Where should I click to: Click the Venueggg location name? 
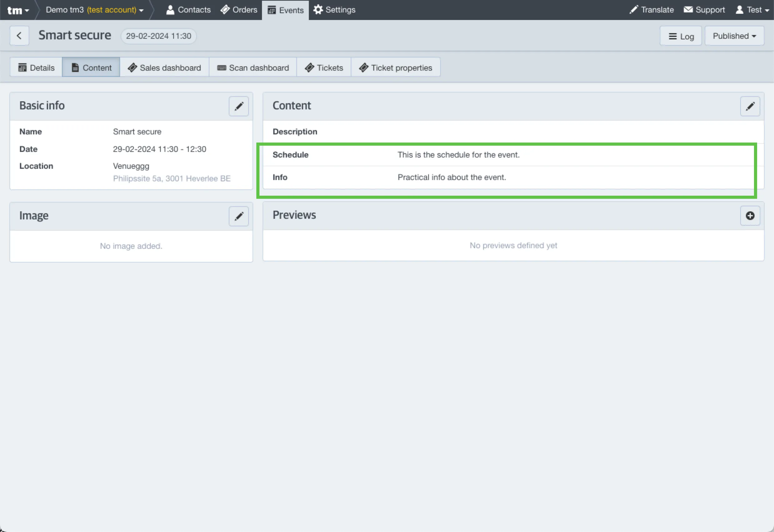(x=131, y=166)
